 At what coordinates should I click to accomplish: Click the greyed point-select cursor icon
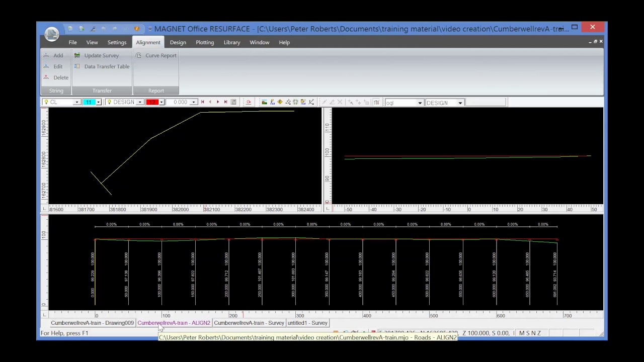pos(351,102)
